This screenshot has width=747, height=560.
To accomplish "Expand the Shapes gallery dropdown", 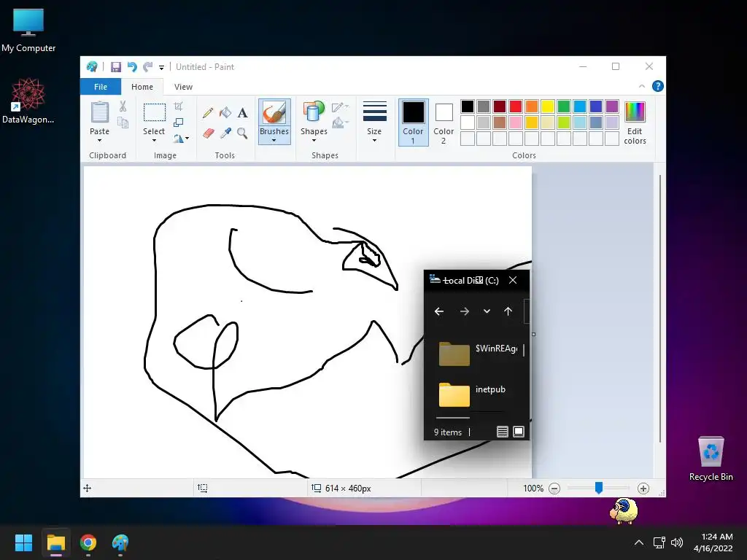I will point(314,141).
